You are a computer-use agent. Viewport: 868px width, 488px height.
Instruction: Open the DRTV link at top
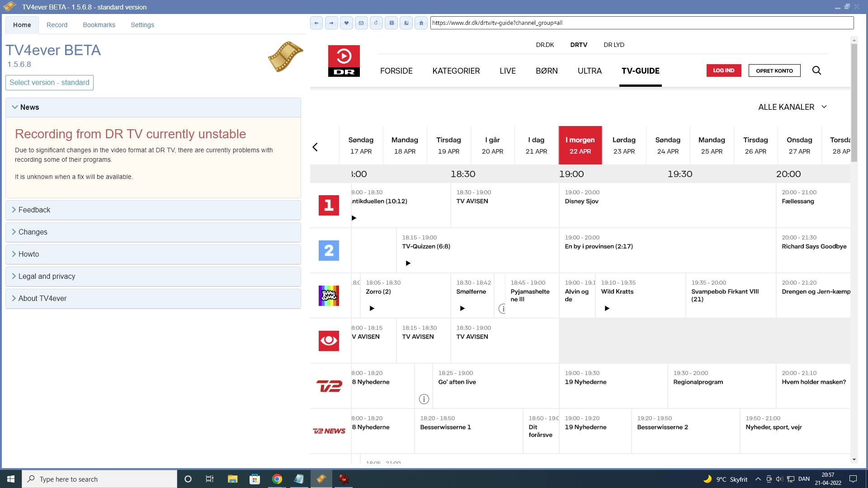coord(579,45)
